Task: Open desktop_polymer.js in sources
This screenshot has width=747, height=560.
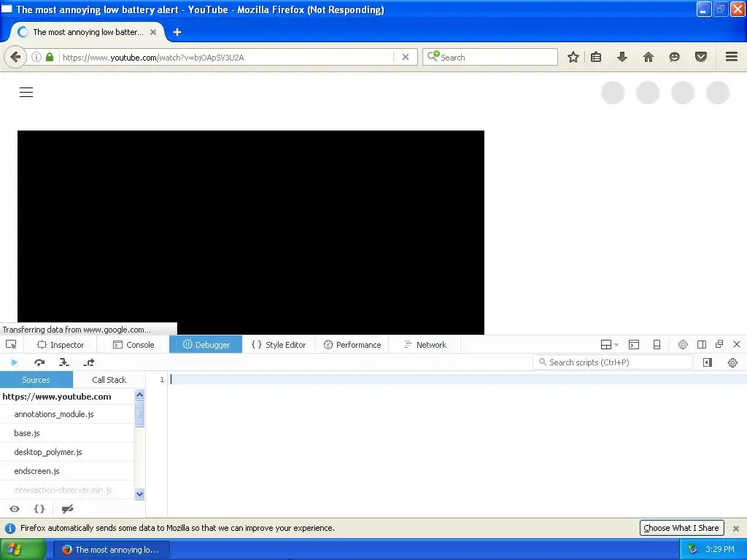Action: [x=66, y=452]
